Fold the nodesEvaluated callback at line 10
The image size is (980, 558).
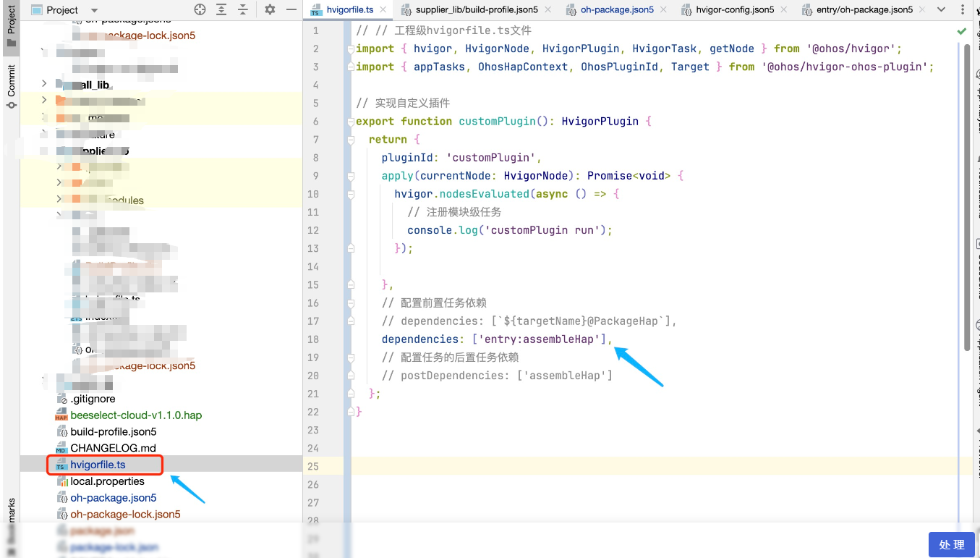click(x=351, y=194)
